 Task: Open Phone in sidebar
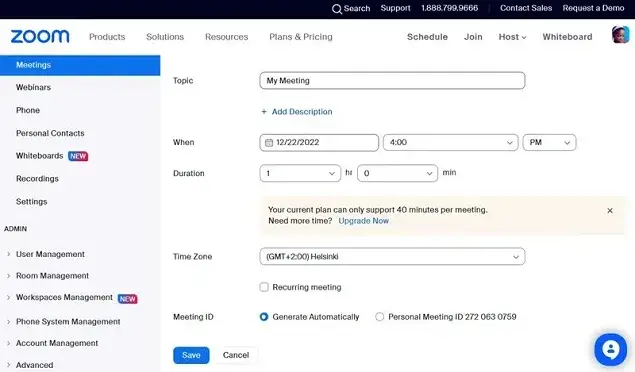(28, 110)
